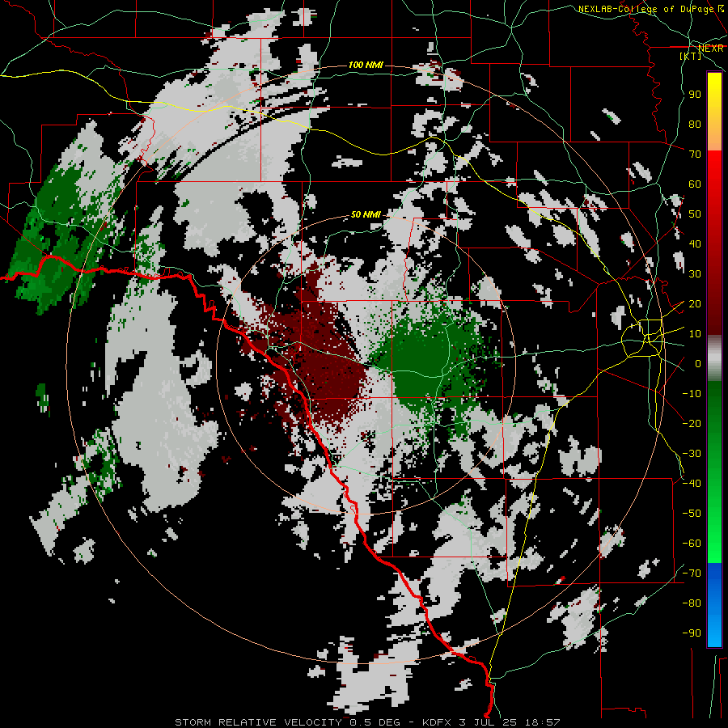The height and width of the screenshot is (728, 728).
Task: Click the 3 JUL 25 date text
Action: point(489,722)
